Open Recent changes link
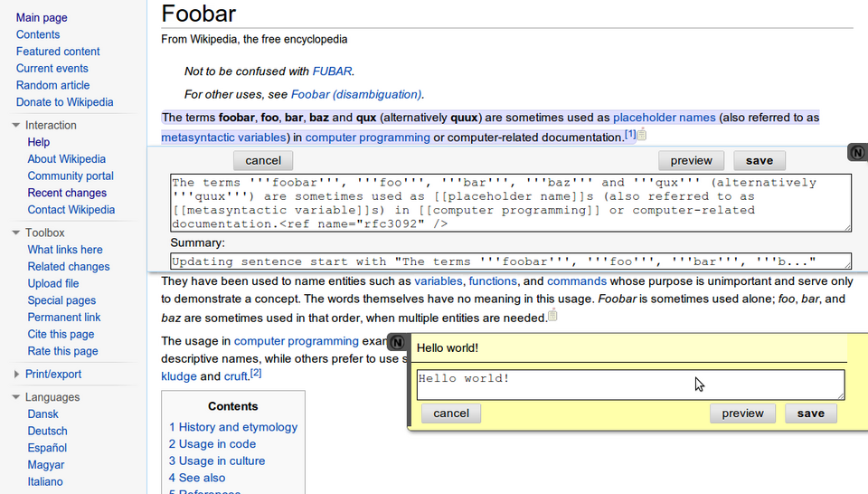The image size is (868, 494). coord(67,193)
